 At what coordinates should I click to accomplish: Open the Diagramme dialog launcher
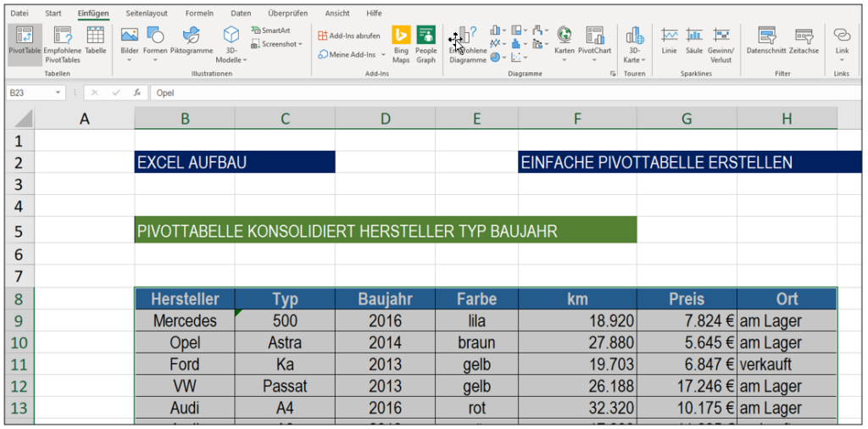point(613,74)
